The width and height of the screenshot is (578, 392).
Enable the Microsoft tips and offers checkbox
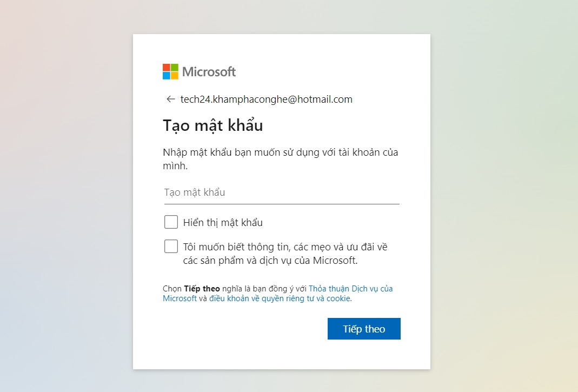[171, 247]
